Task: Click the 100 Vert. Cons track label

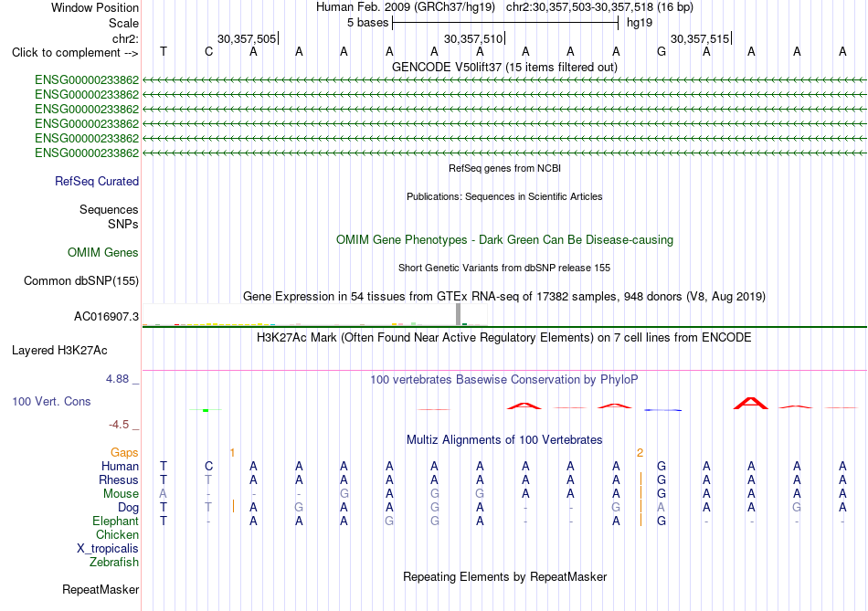Action: pos(51,401)
